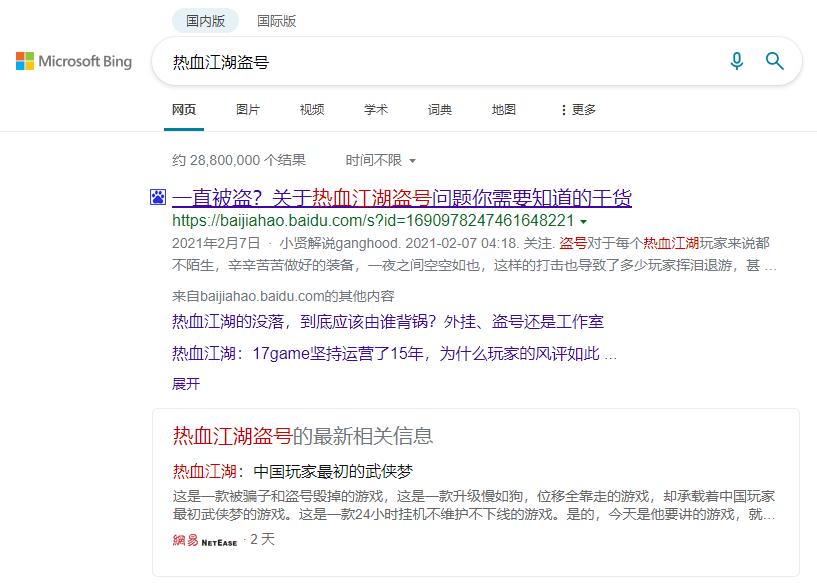Switch to the 词典 tab

pyautogui.click(x=440, y=110)
